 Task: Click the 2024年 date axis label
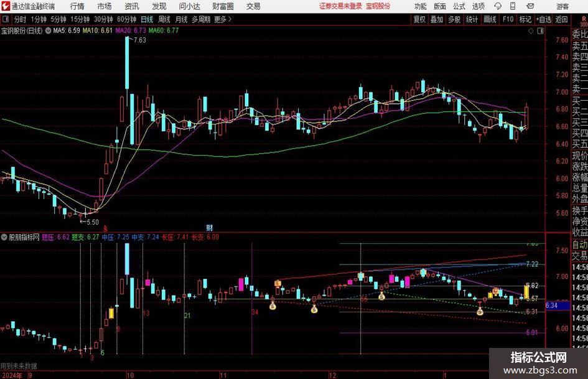point(12,375)
